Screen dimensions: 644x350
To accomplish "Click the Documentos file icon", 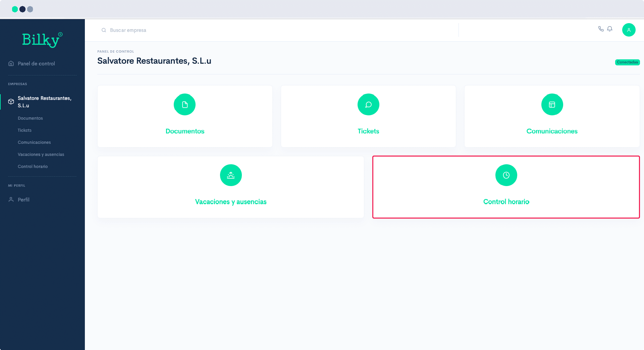I will (185, 105).
